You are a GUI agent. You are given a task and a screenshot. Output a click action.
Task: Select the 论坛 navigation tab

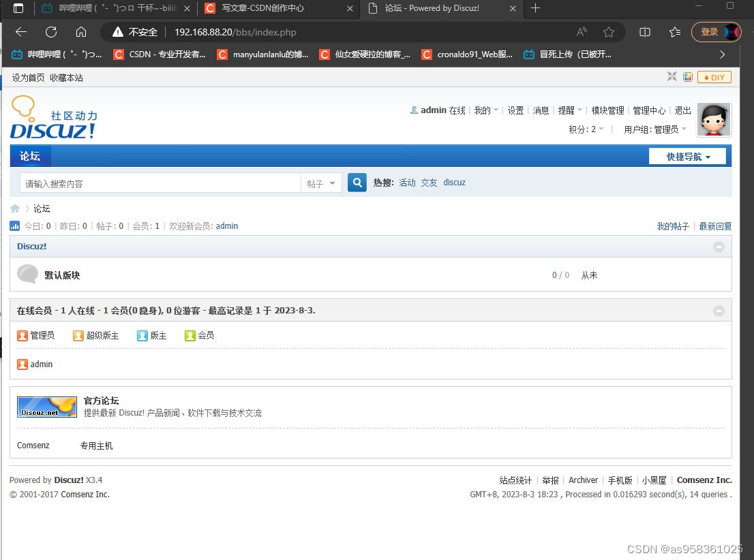point(30,156)
